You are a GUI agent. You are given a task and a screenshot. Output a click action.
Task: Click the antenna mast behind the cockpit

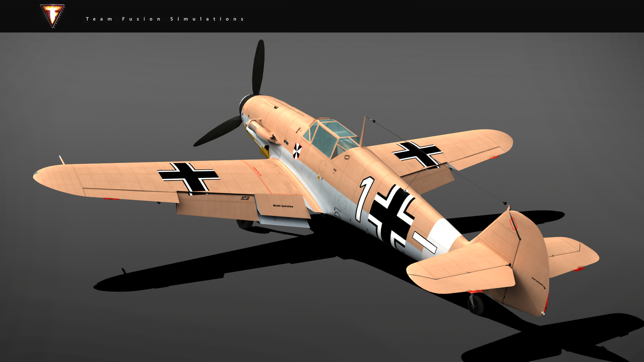click(x=363, y=131)
